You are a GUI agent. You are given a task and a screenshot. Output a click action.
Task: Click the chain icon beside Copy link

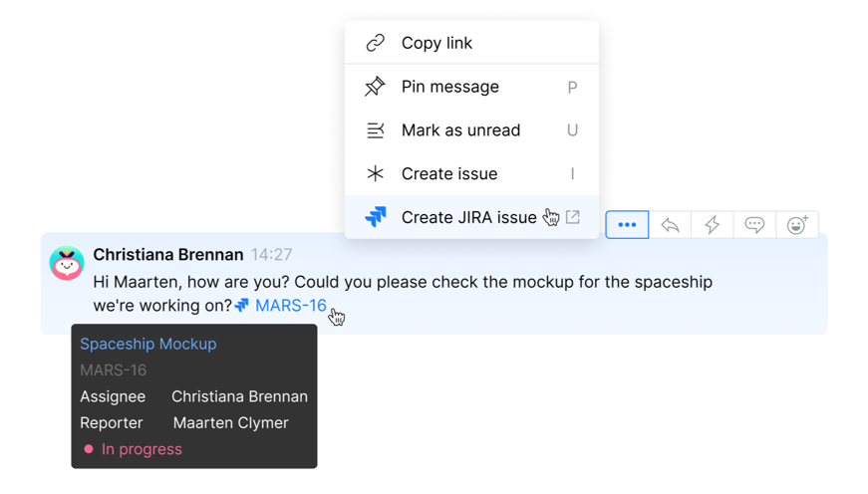(x=375, y=43)
